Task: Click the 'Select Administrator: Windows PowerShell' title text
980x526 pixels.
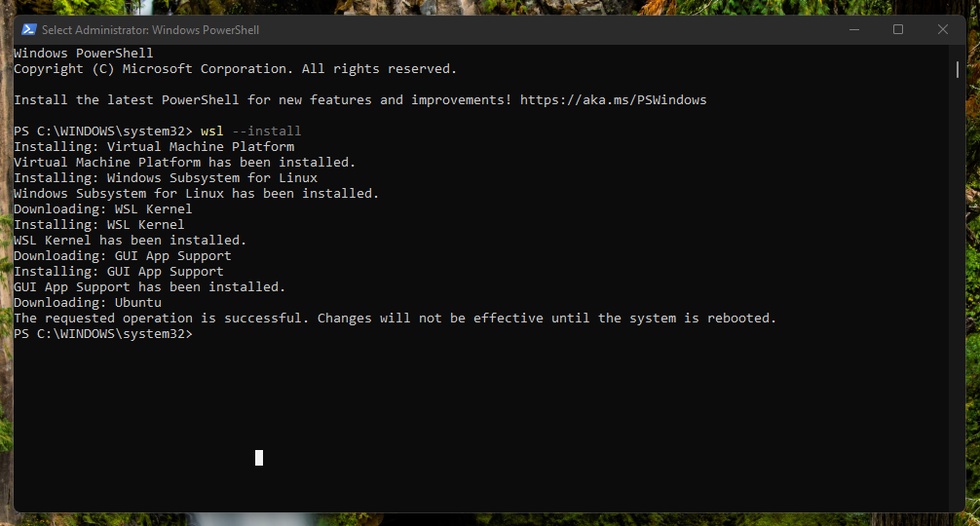Action: [150, 30]
